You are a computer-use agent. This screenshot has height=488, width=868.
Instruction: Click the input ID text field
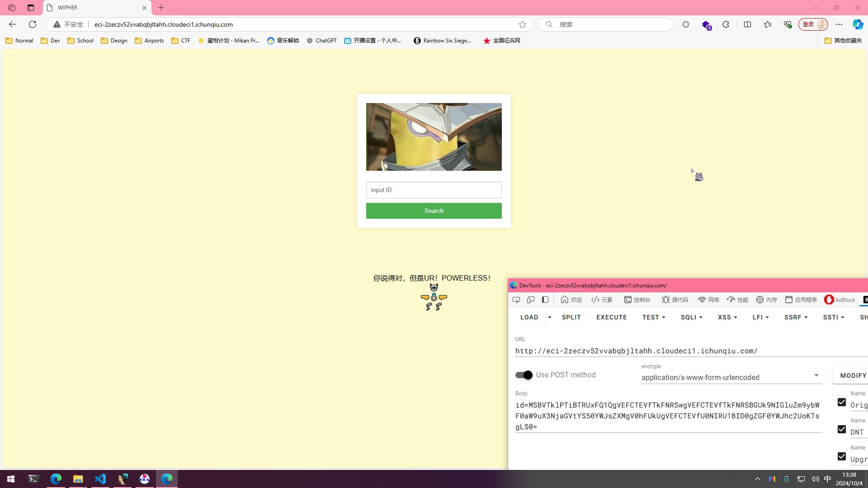pos(434,190)
